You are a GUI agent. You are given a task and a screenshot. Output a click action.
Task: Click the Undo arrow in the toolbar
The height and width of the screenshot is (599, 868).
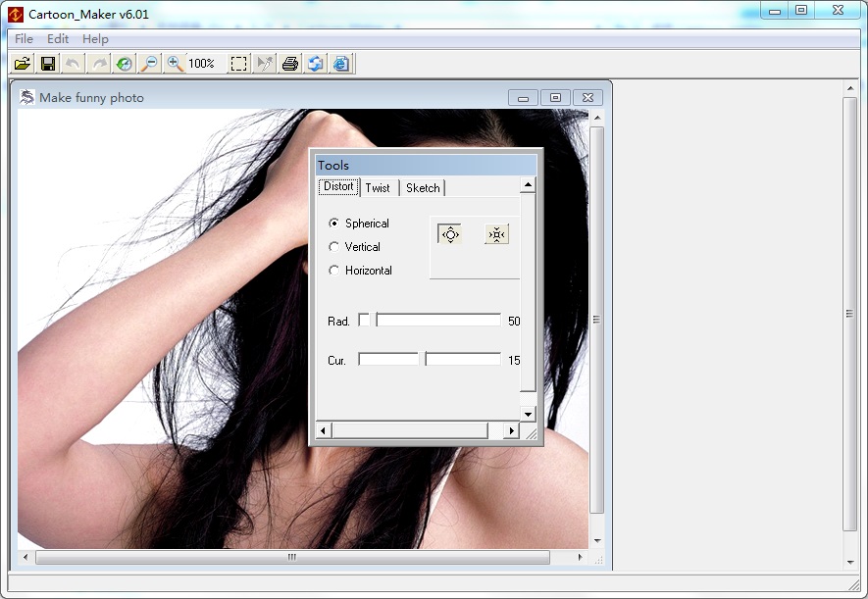click(74, 64)
